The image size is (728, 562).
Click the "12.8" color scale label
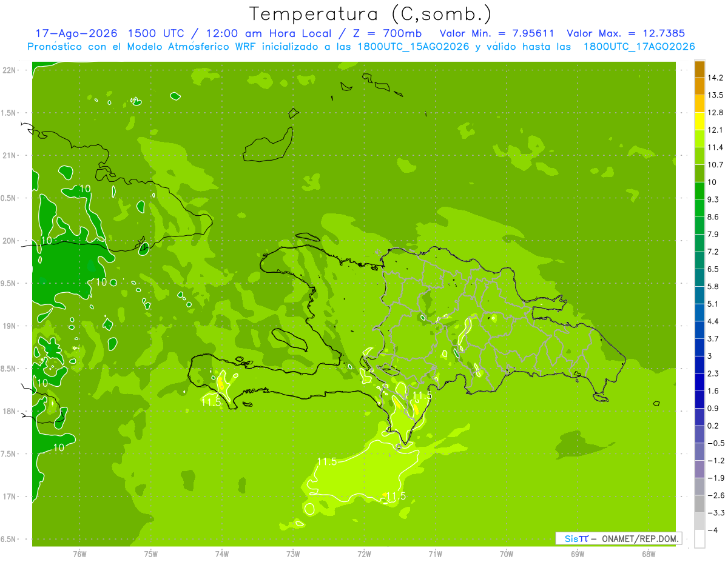(x=715, y=113)
